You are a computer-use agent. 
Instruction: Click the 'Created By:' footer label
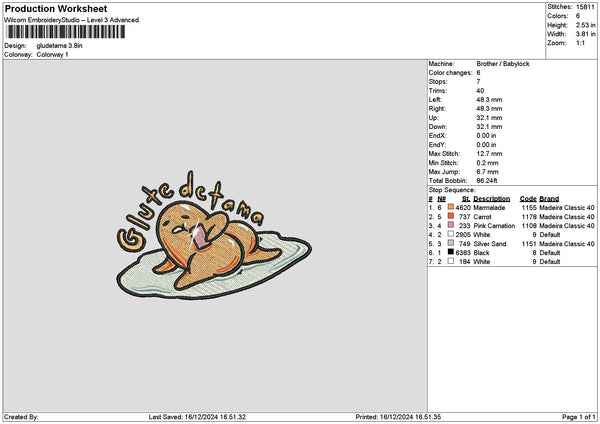(x=21, y=417)
